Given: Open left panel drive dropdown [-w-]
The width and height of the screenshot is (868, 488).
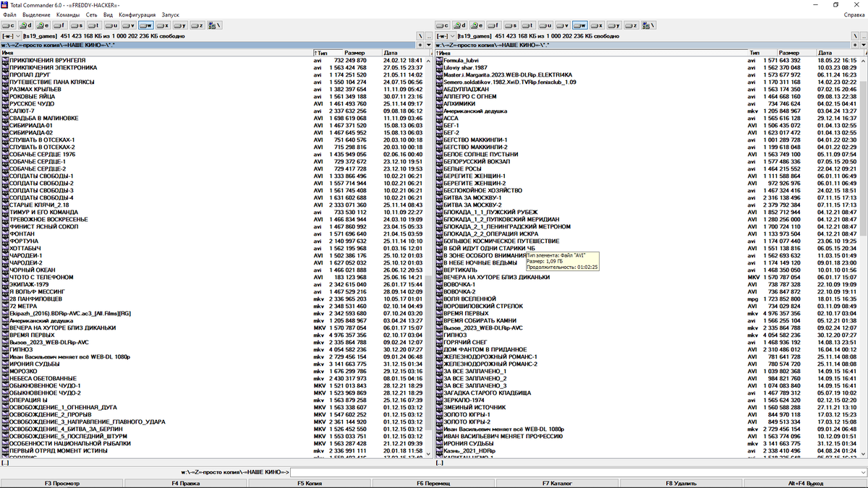Looking at the screenshot, I should [x=11, y=35].
